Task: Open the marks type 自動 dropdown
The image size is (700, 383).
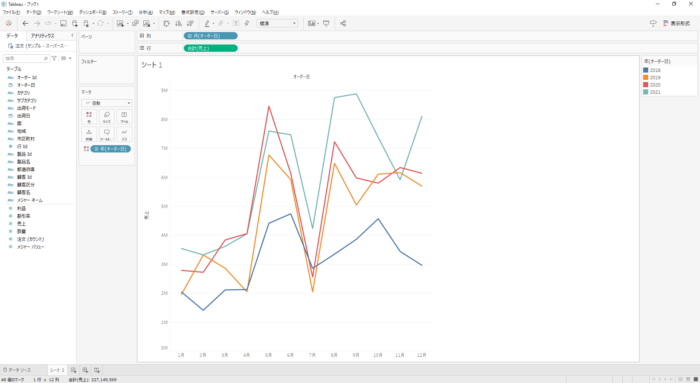Action: [107, 103]
